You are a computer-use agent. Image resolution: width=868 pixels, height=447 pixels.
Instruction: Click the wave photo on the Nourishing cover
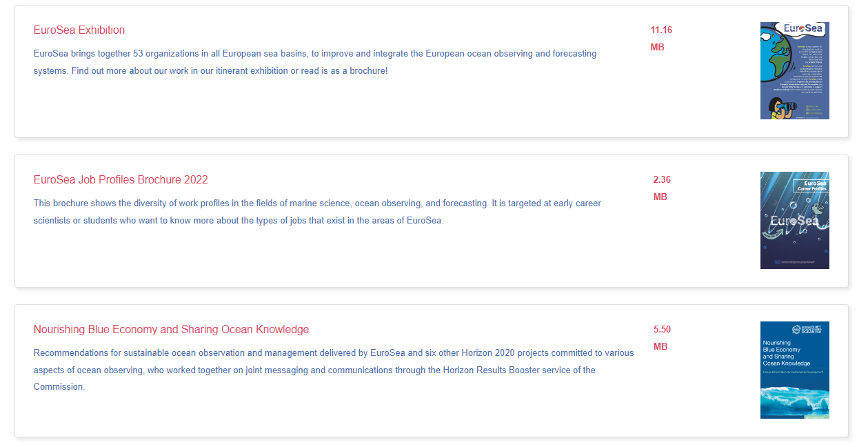click(x=794, y=403)
